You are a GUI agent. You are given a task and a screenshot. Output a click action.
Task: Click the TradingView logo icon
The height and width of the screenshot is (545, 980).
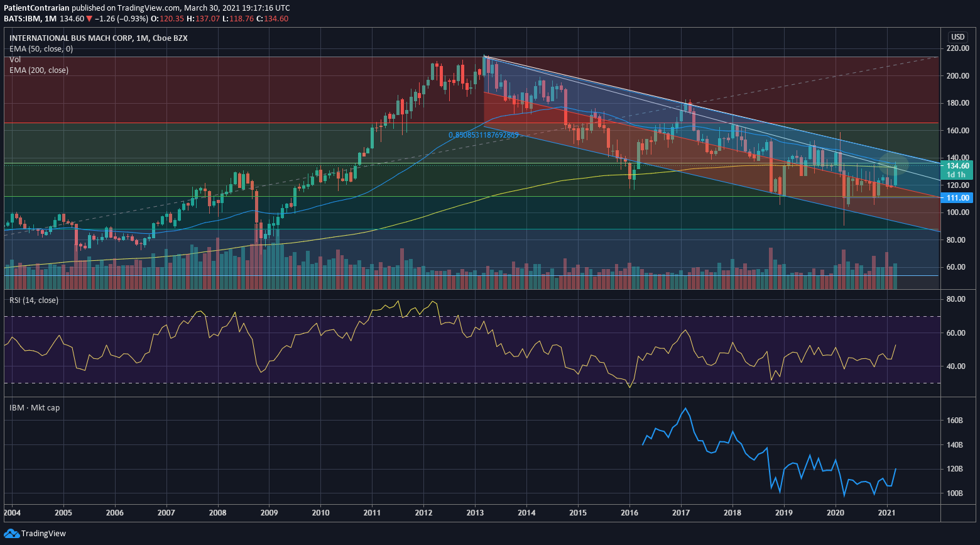(x=11, y=534)
